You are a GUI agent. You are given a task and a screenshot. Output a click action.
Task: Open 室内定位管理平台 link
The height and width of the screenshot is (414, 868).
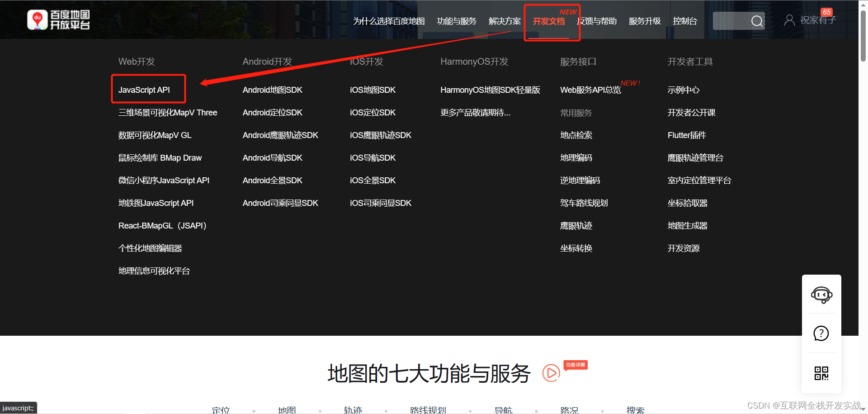(x=699, y=181)
